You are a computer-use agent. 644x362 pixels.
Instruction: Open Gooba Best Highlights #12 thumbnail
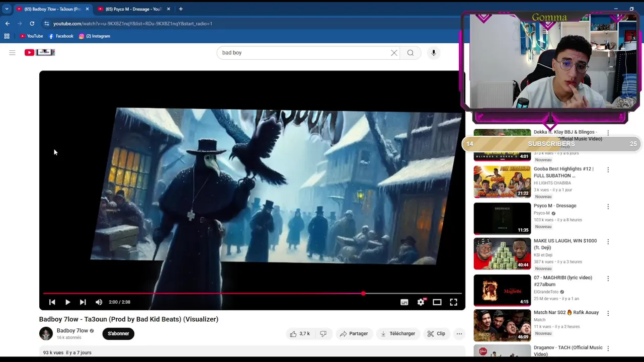point(502,182)
